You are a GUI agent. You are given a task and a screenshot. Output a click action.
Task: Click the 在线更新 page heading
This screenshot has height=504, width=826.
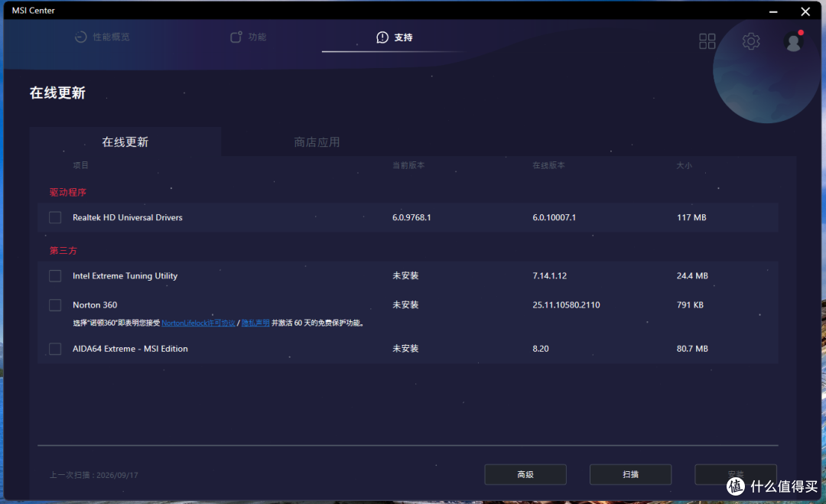(57, 93)
